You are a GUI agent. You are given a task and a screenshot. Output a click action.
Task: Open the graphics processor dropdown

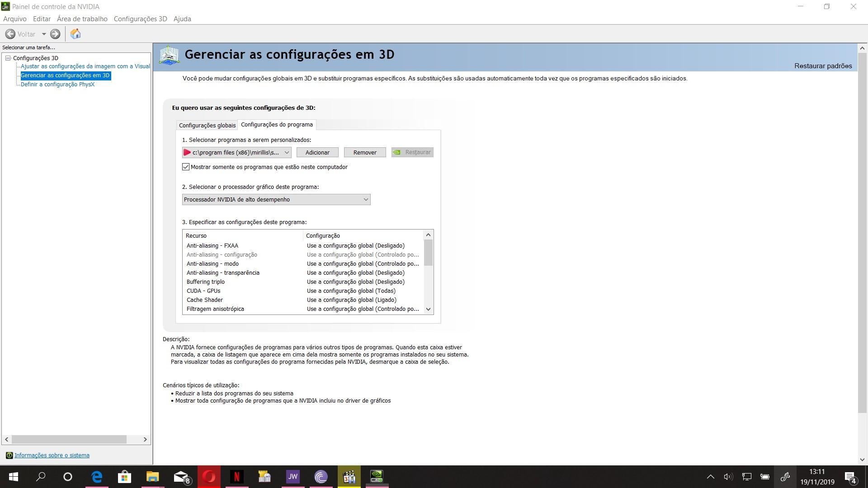[276, 199]
